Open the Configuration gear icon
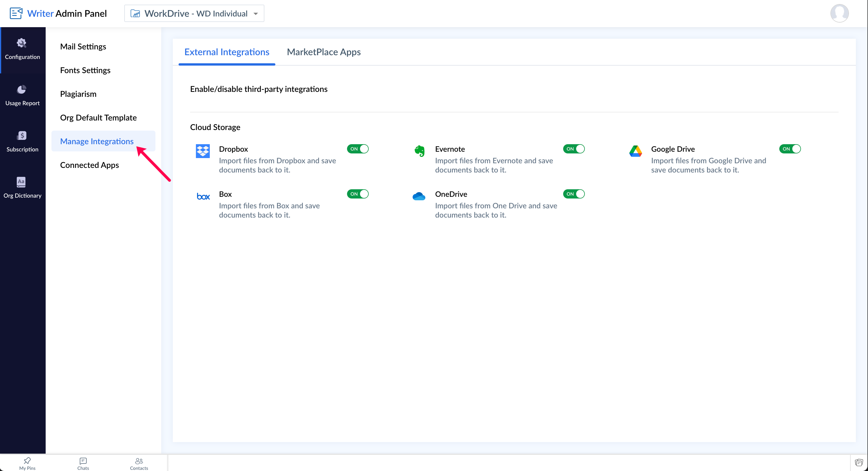The height and width of the screenshot is (471, 868). click(22, 43)
